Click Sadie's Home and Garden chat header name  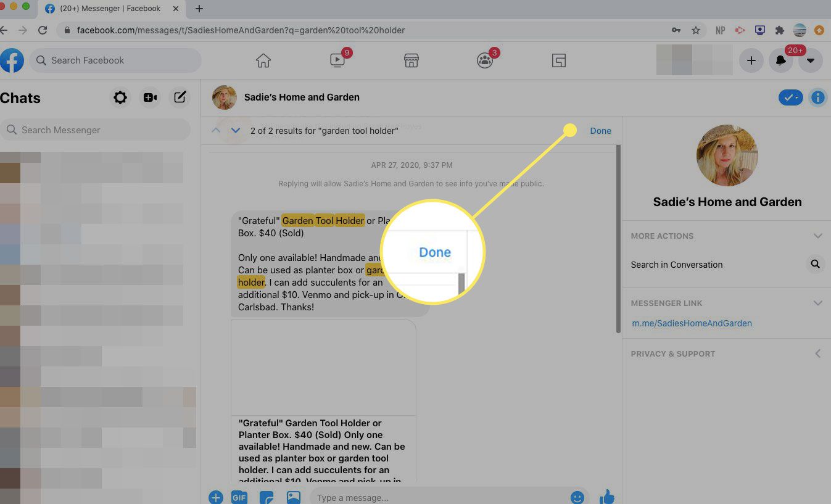pos(302,97)
